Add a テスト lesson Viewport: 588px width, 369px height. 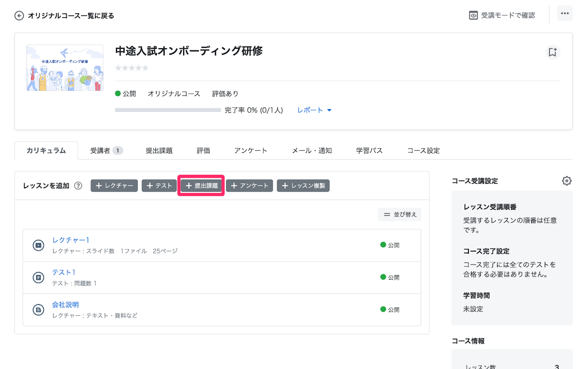(159, 186)
